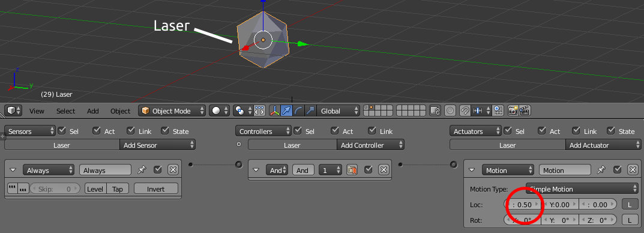644x233 pixels.
Task: Open the viewport shading dropdown
Action: 219,111
